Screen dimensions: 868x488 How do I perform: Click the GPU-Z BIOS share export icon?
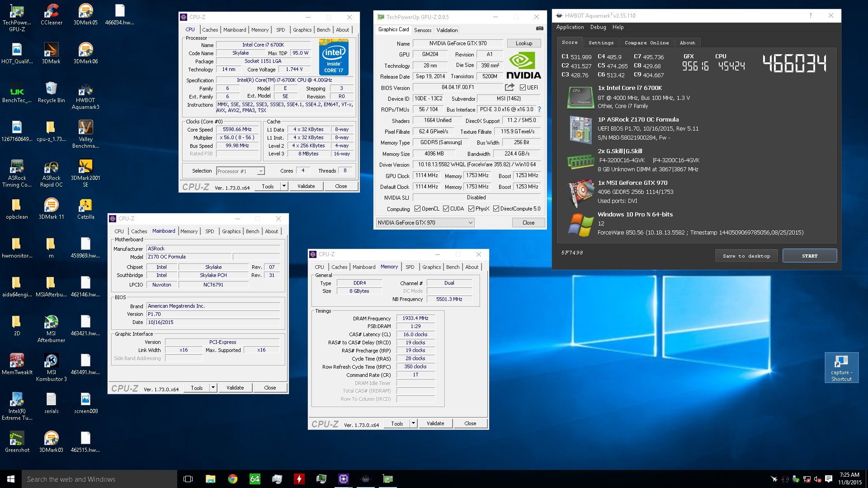[x=509, y=87]
